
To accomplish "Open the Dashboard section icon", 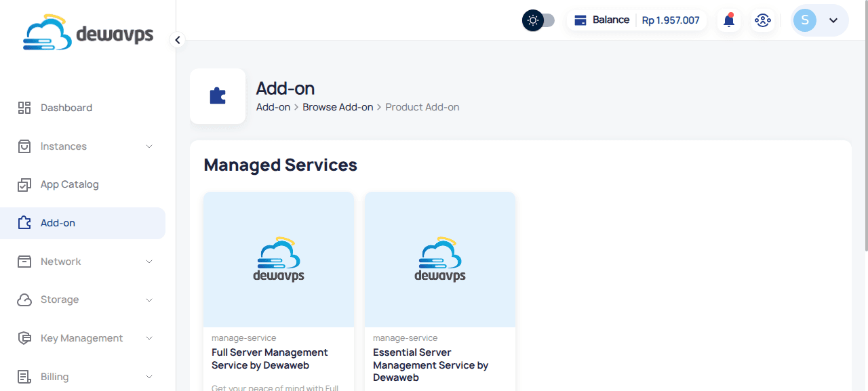I will (24, 107).
